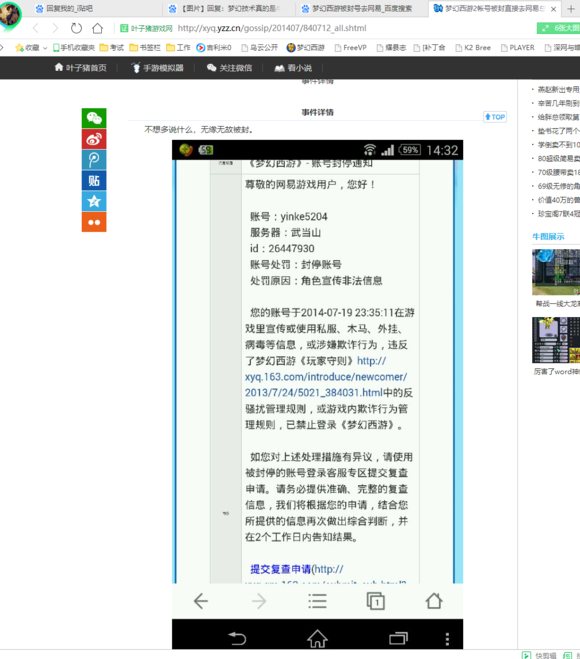Share to Qzone via the star icon
Screen dimensions: 580x659
click(x=94, y=201)
